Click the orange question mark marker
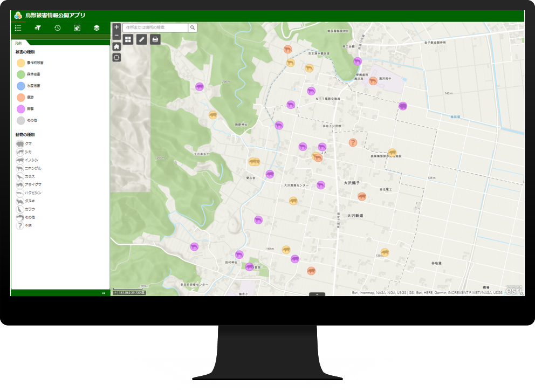535x392 pixels. coord(353,143)
